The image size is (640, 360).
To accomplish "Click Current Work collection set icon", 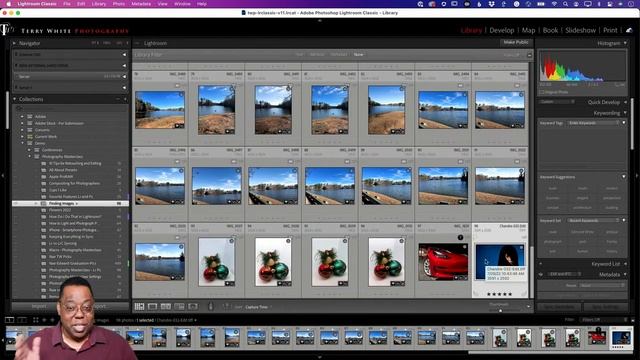I will (30, 137).
